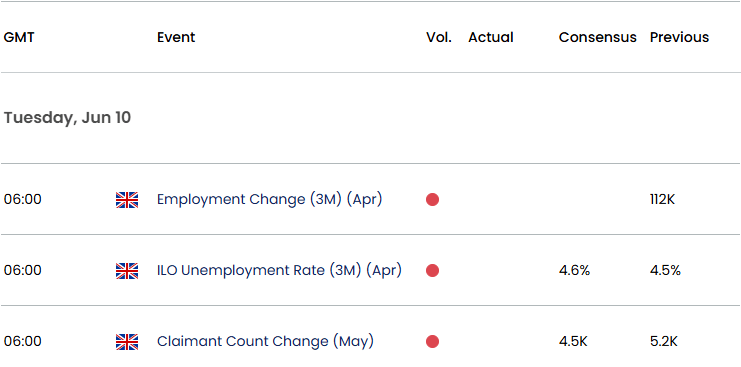
Task: Select the Vol. column header
Action: (x=439, y=37)
